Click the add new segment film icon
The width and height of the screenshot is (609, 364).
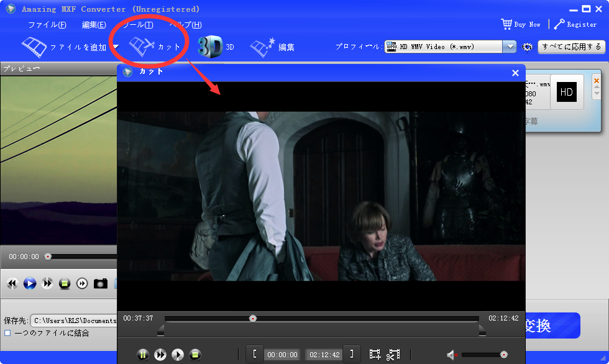click(x=375, y=354)
